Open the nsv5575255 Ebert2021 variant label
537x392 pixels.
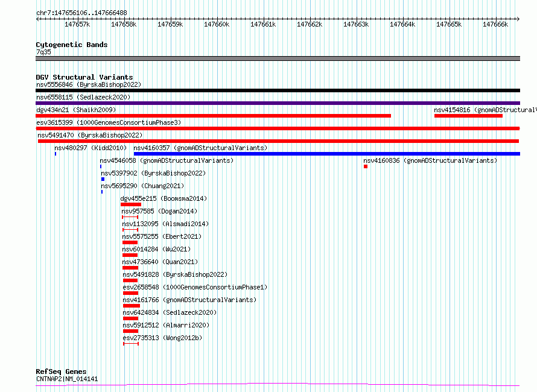pos(162,236)
